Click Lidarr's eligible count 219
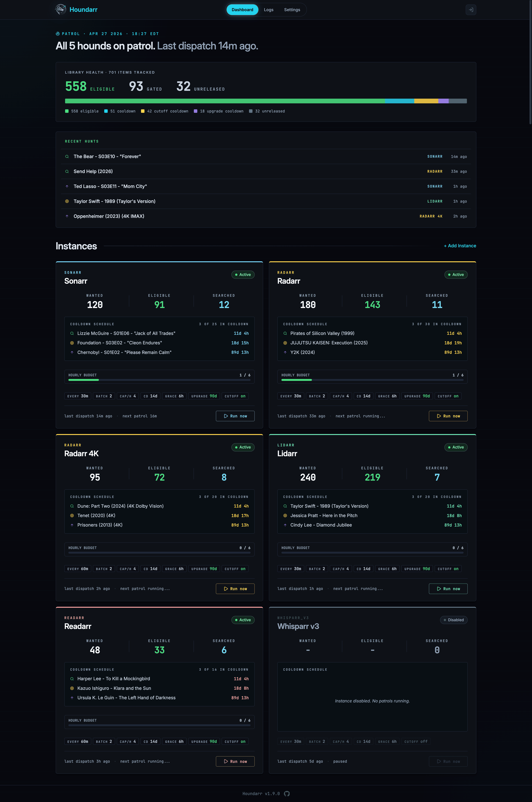The width and height of the screenshot is (532, 802). click(x=373, y=477)
